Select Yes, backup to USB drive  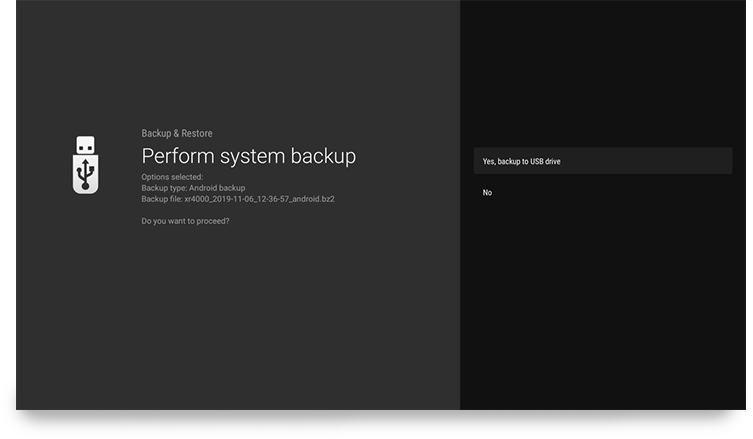pos(603,161)
